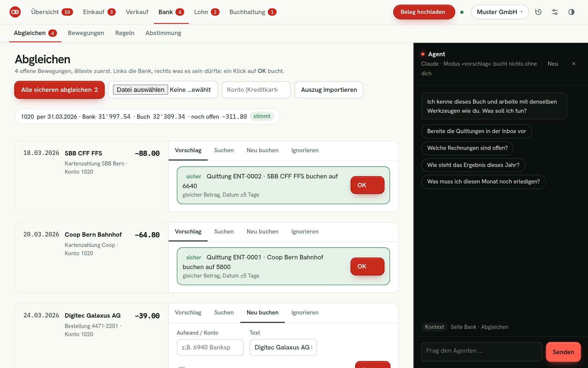Click the 'noch offen -311.80' balance text
The height and width of the screenshot is (368, 588).
219,117
